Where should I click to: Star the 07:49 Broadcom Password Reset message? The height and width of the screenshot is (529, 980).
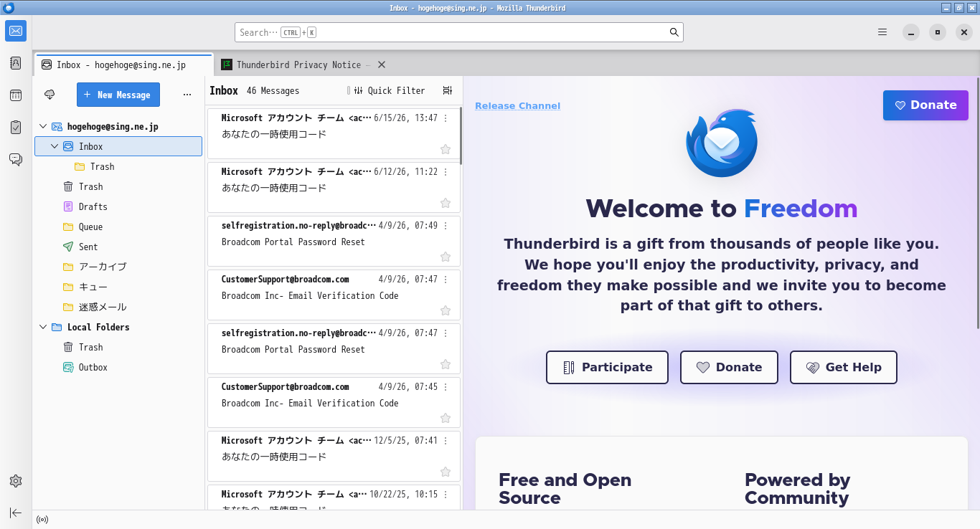pos(446,257)
